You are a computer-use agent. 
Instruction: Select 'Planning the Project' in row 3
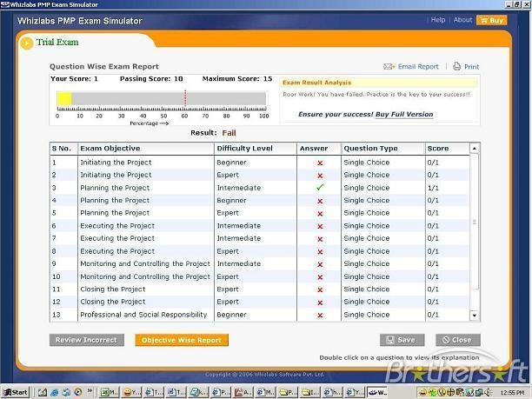point(115,188)
